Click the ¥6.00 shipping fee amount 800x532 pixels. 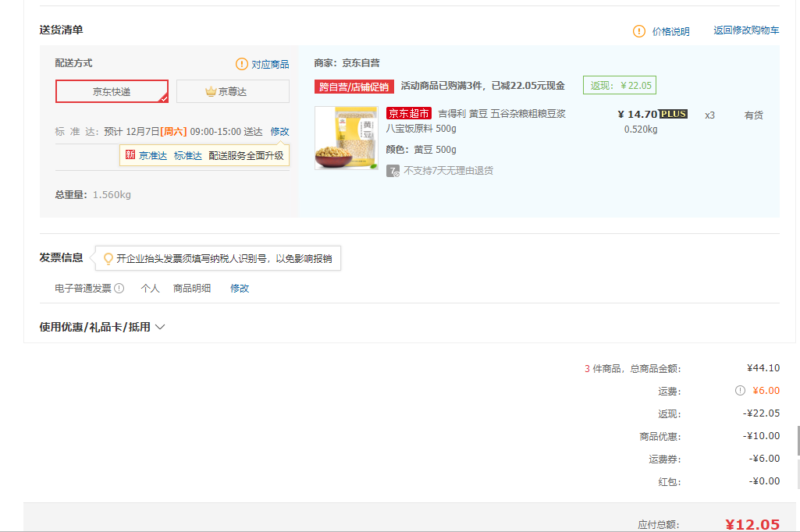point(766,390)
